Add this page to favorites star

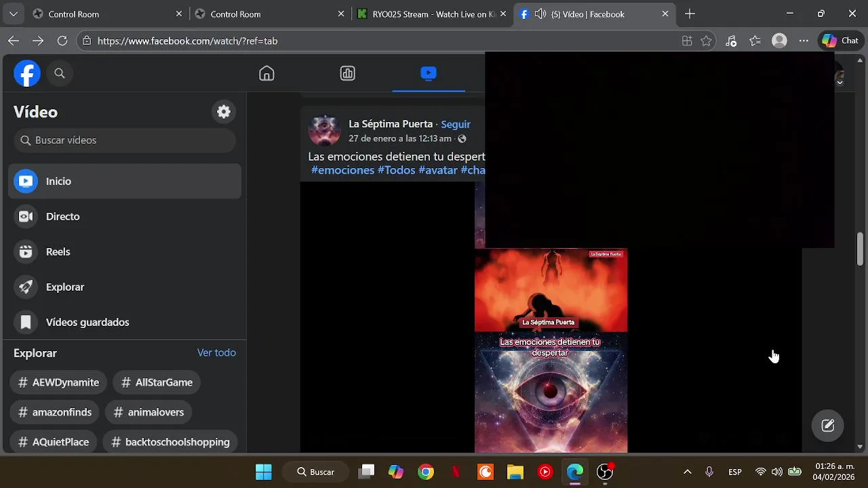pos(706,41)
